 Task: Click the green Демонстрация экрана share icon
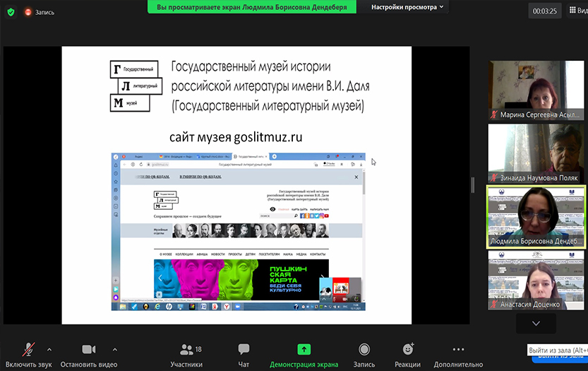tap(304, 349)
